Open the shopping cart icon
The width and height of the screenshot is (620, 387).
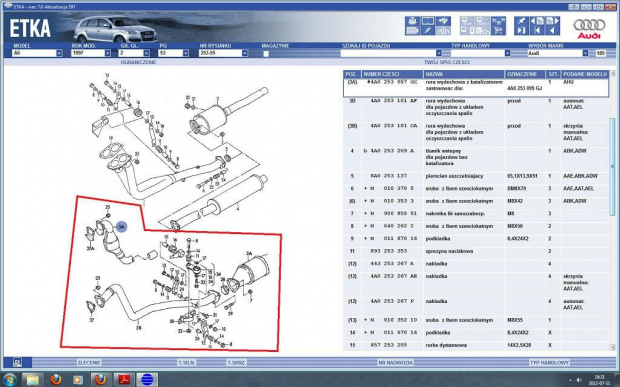pyautogui.click(x=499, y=30)
